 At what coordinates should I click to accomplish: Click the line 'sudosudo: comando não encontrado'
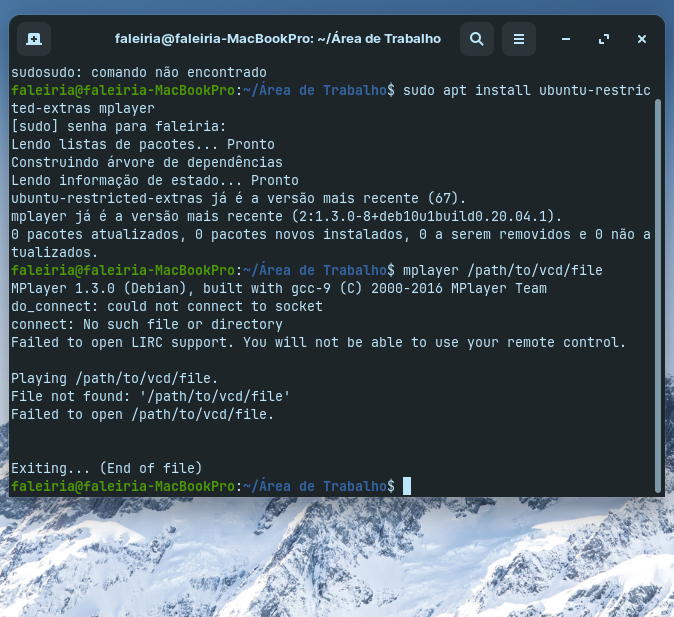(x=139, y=72)
